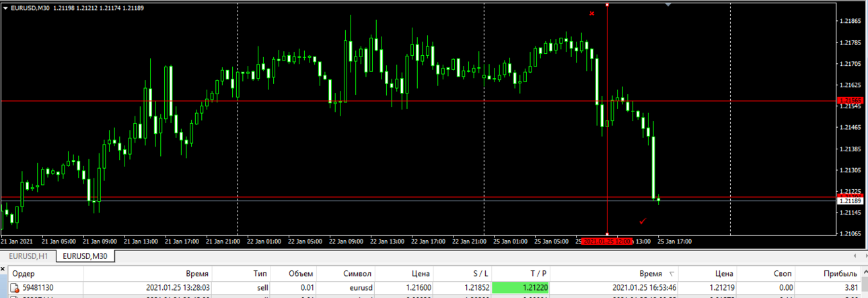
Task: Click the gray chart shift triangle marker
Action: (668, 5)
